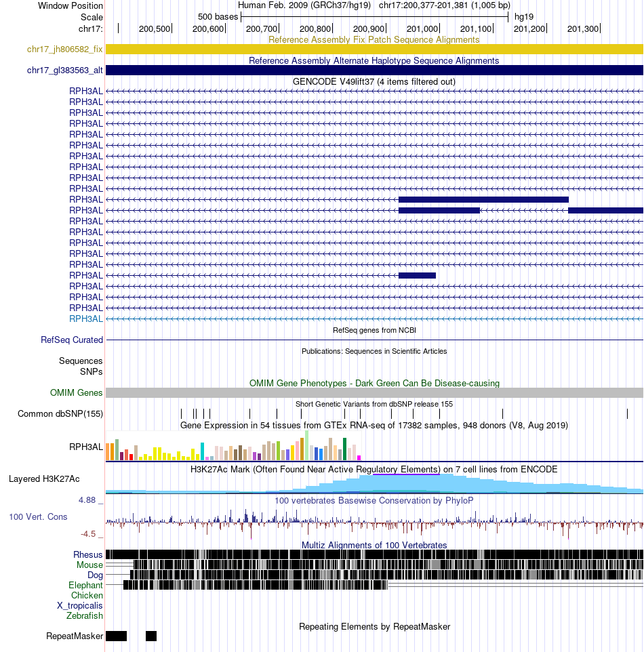Image resolution: width=644 pixels, height=652 pixels.
Task: Open the GENCODE V49lift37 track title
Action: (374, 81)
